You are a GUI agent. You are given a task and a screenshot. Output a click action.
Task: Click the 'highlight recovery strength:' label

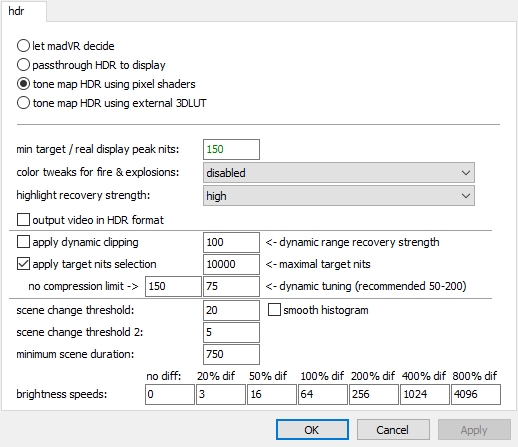(x=83, y=195)
